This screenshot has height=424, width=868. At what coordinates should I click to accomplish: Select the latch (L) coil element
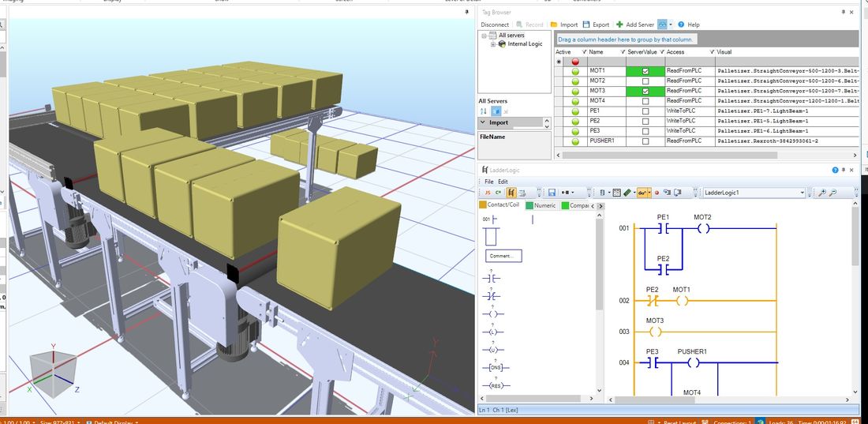492,332
